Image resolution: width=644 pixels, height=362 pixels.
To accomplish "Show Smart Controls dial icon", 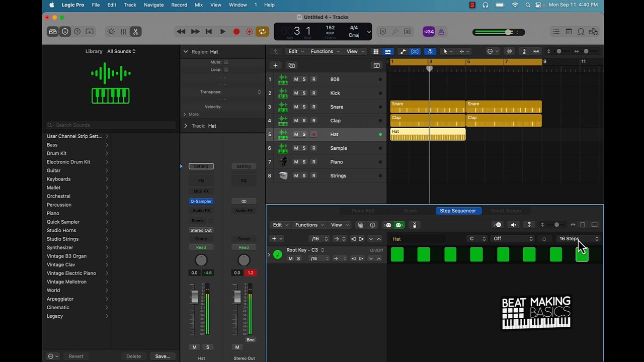I will tap(111, 32).
